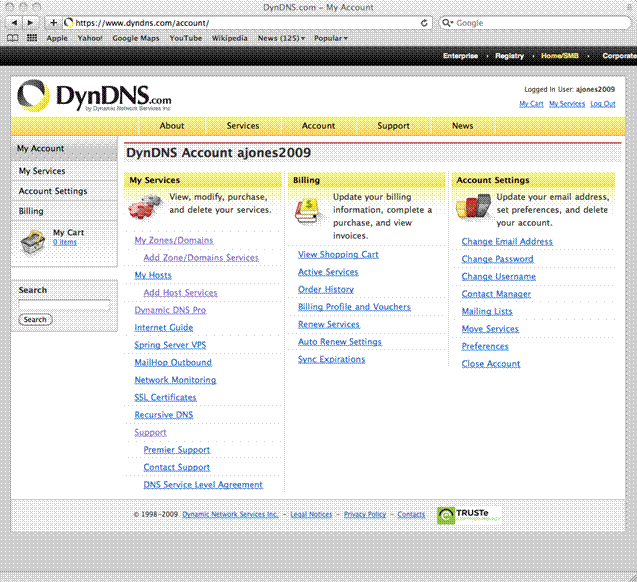Open the Services menu
Screen dimensions: 637x582
tap(243, 126)
